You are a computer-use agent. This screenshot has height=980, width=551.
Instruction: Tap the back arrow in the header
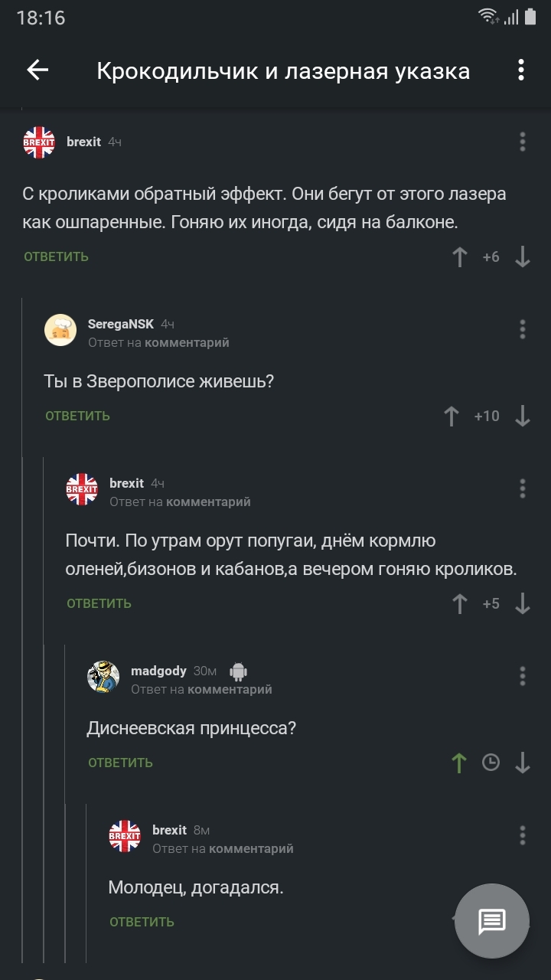[x=37, y=70]
